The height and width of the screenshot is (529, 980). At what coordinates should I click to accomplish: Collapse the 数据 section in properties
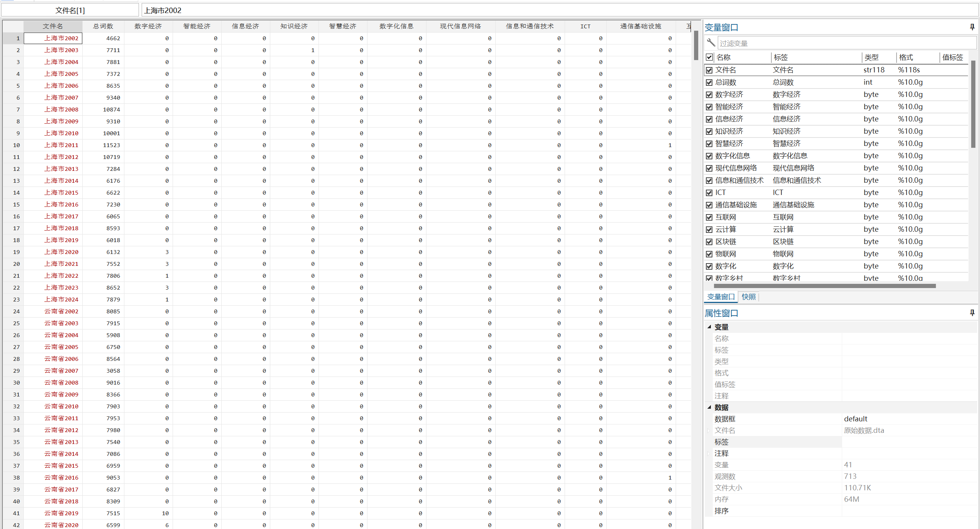click(x=709, y=407)
